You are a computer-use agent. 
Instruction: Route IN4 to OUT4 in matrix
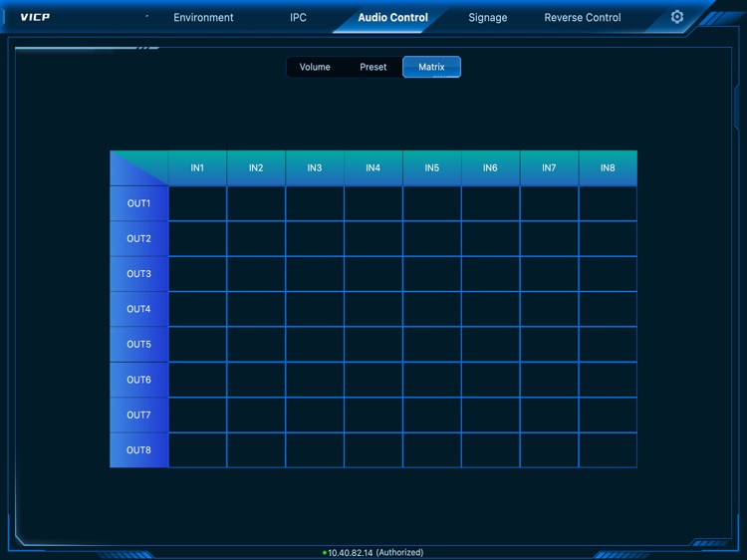373,309
